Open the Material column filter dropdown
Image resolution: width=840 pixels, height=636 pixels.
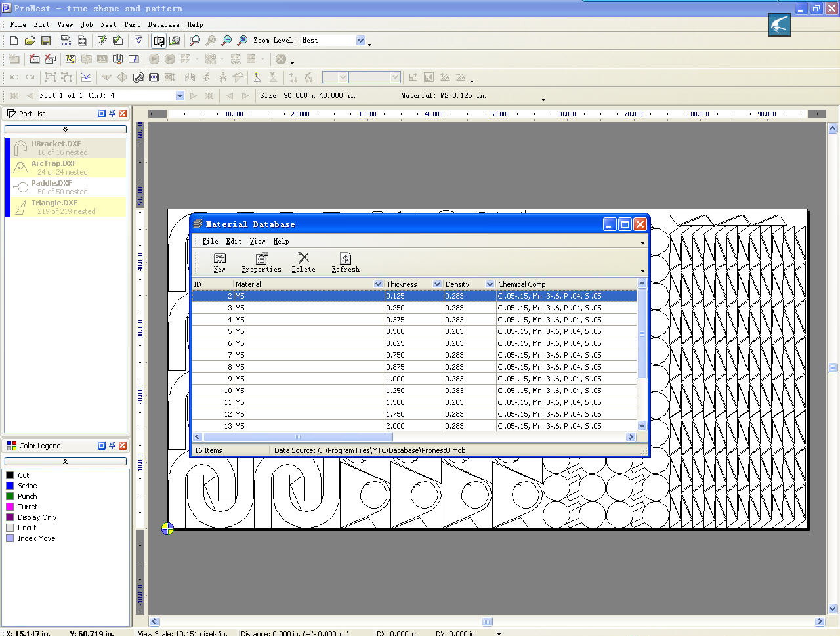click(x=378, y=284)
